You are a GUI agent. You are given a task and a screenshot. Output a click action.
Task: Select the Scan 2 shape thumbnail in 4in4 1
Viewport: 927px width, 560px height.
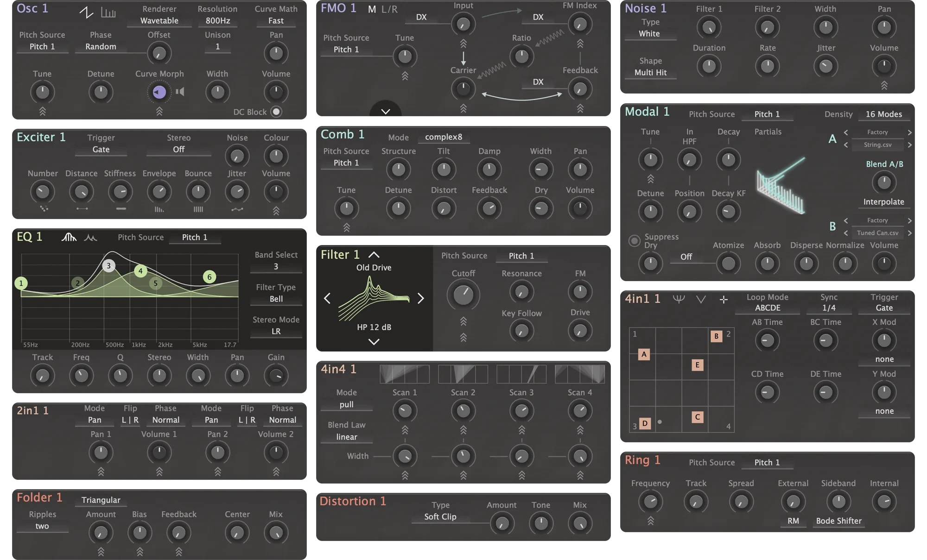[x=463, y=374]
